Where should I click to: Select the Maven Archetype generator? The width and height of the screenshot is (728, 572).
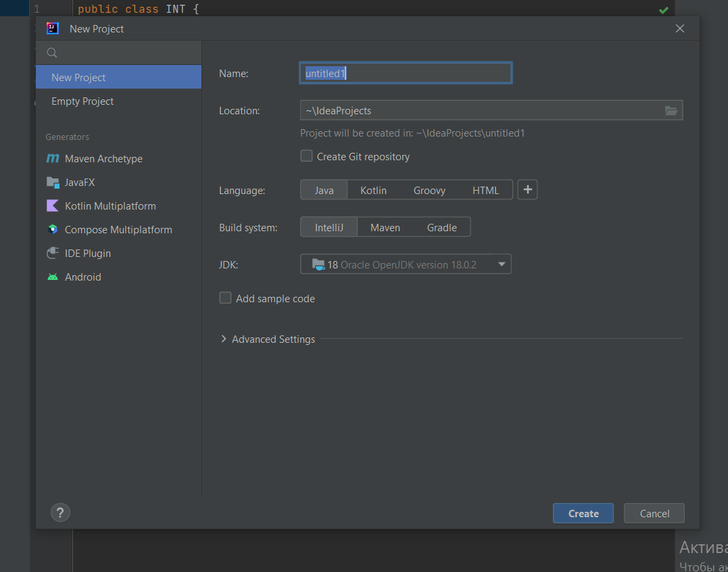click(118, 158)
